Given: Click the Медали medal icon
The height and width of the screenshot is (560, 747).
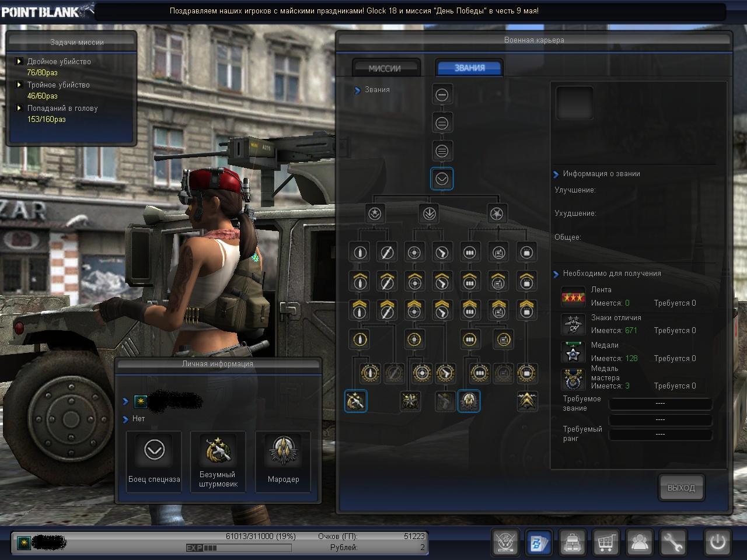Looking at the screenshot, I should pos(573,352).
